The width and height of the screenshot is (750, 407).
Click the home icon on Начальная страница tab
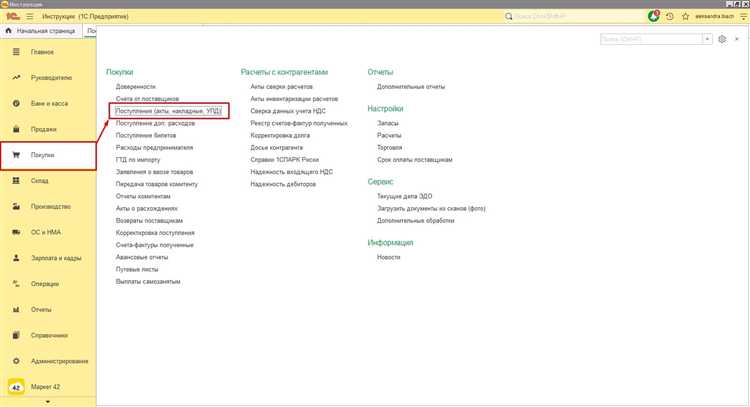click(x=8, y=31)
